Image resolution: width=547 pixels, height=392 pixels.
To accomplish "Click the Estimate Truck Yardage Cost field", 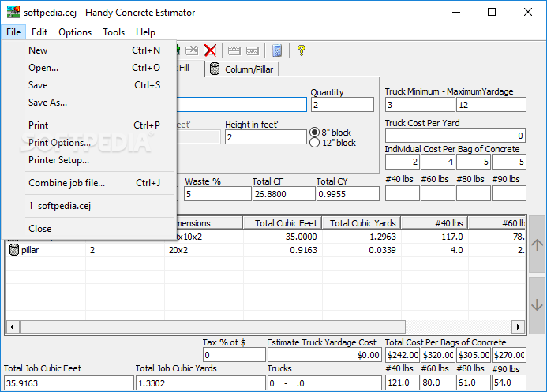I will tap(324, 355).
